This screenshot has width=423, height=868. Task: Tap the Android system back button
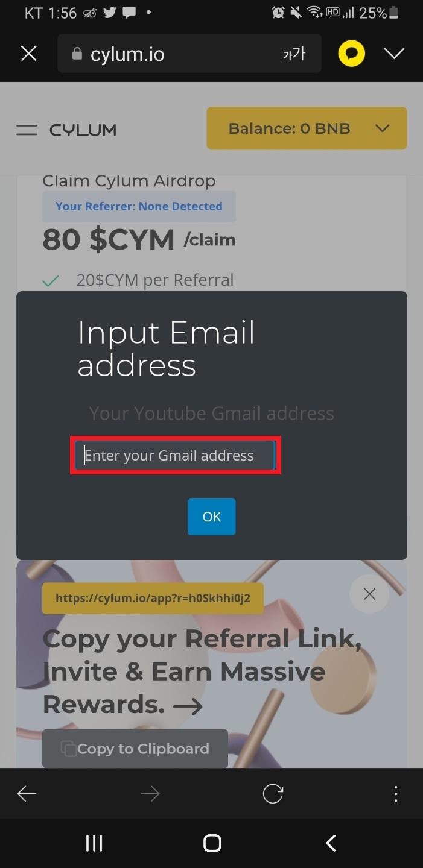click(x=330, y=843)
